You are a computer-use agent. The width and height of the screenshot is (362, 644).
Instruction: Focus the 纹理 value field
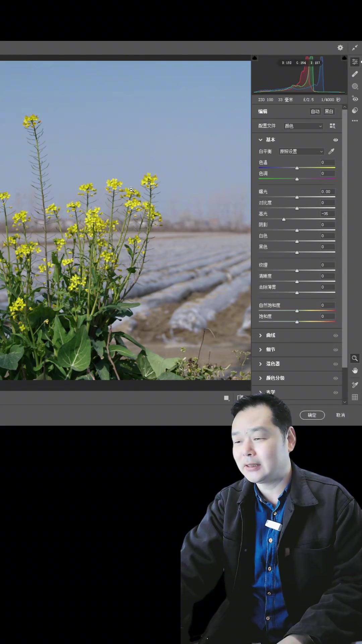click(327, 265)
